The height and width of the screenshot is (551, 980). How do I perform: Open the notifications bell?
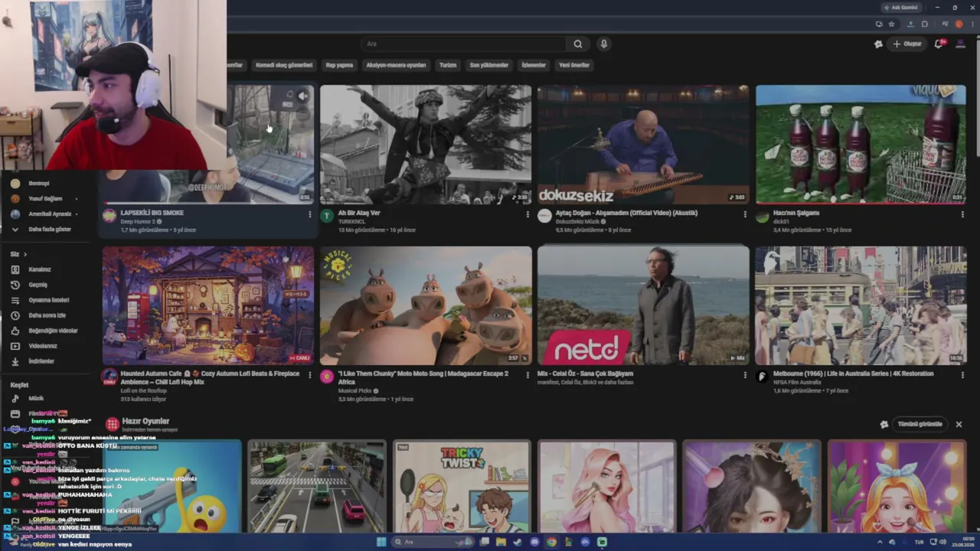click(x=939, y=44)
